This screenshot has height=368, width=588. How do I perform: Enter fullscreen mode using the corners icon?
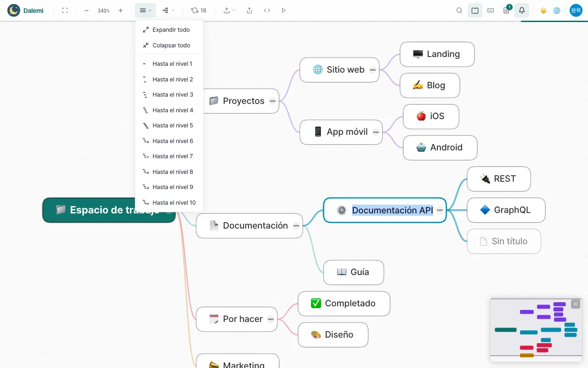click(x=65, y=10)
